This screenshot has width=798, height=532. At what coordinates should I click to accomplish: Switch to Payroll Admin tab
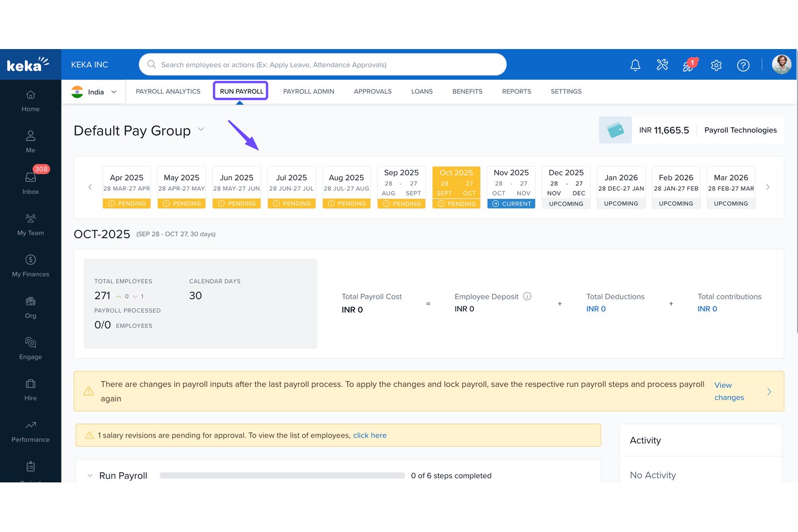click(x=308, y=92)
